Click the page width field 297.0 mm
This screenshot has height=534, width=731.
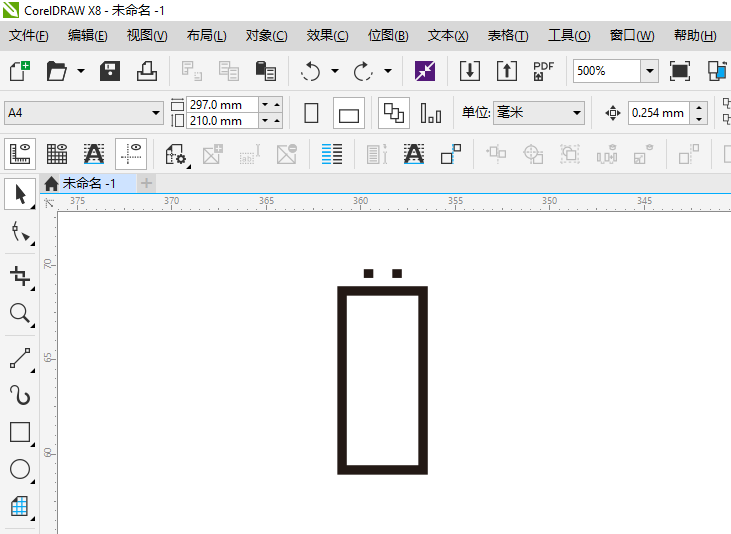click(x=221, y=105)
